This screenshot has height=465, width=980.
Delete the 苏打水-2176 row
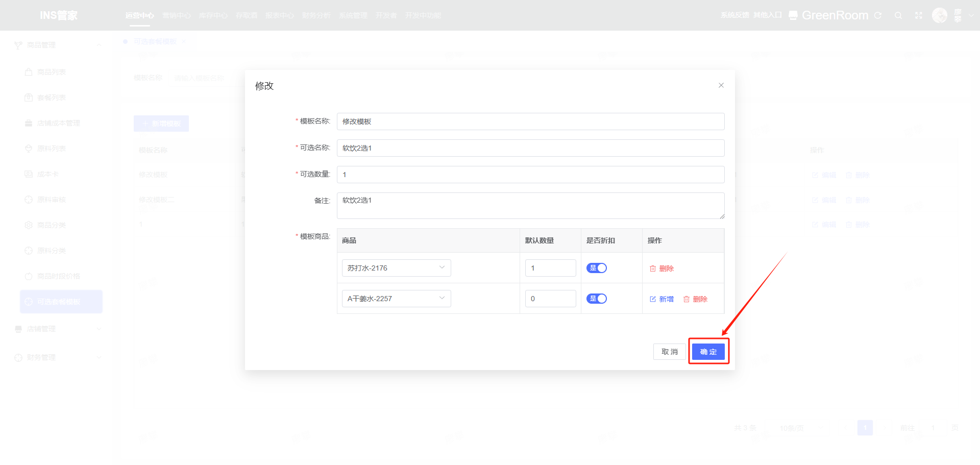click(661, 268)
